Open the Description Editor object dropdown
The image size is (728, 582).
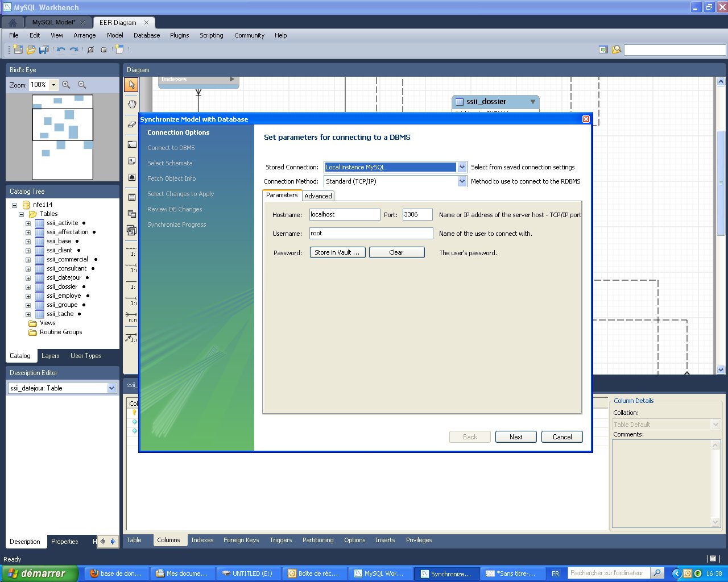pyautogui.click(x=111, y=388)
